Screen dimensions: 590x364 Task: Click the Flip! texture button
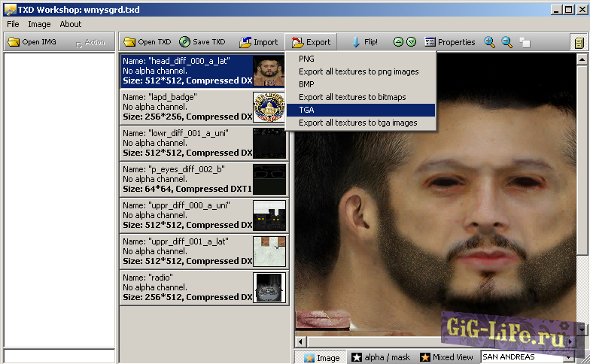363,42
